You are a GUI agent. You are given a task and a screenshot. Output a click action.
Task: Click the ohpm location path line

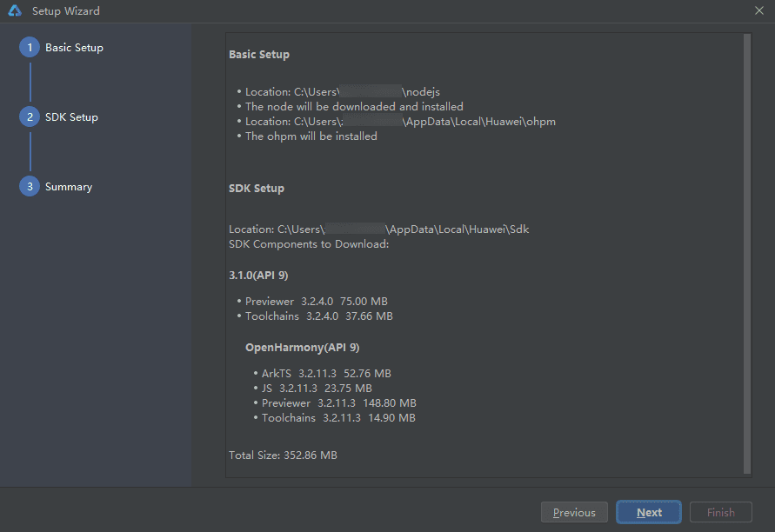pos(400,122)
